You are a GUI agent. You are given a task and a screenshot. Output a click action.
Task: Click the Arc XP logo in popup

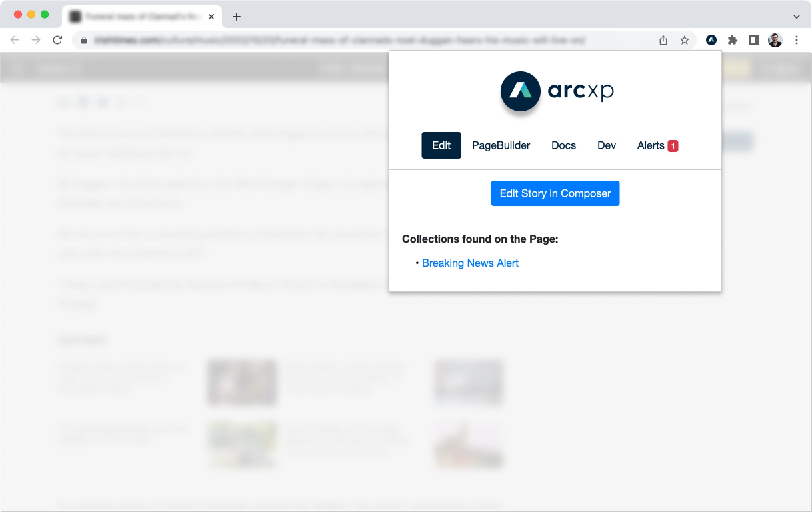557,91
